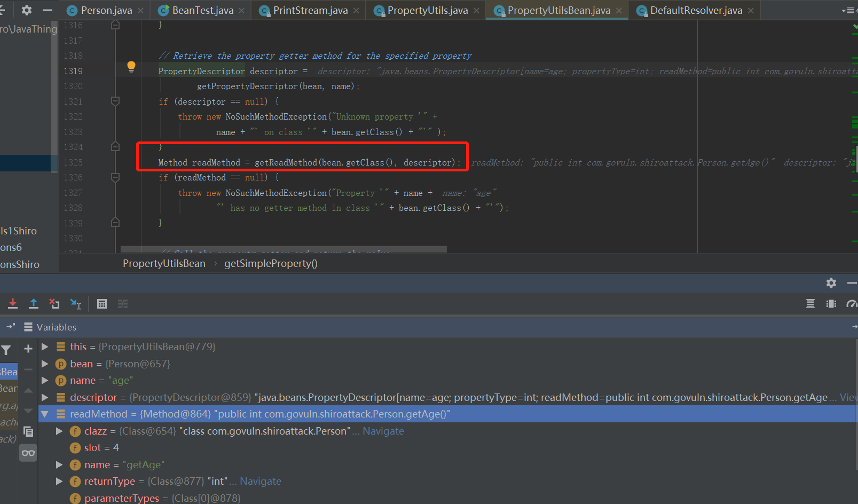Click the Drop Frame debugger icon
Image resolution: width=858 pixels, height=504 pixels.
(x=54, y=304)
